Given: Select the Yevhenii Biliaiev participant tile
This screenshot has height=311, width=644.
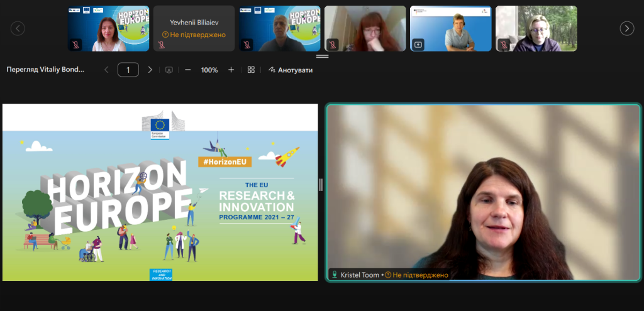Looking at the screenshot, I should (194, 28).
